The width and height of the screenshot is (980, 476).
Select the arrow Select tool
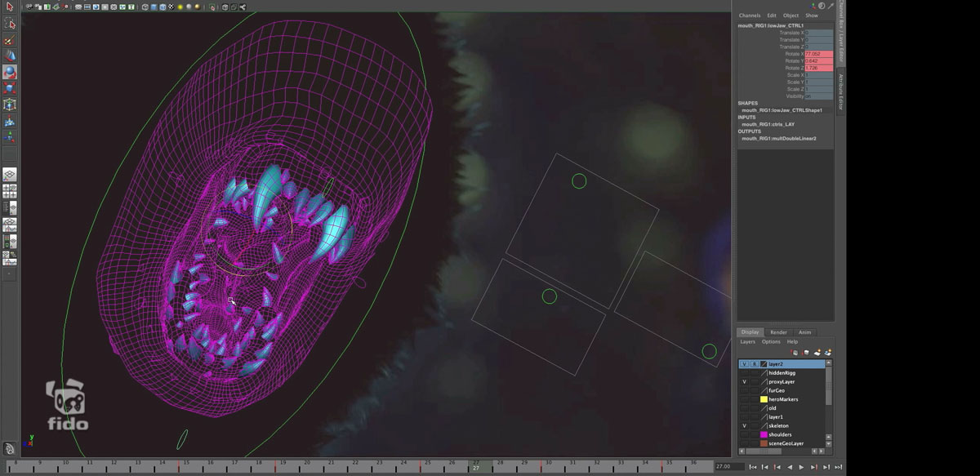10,7
